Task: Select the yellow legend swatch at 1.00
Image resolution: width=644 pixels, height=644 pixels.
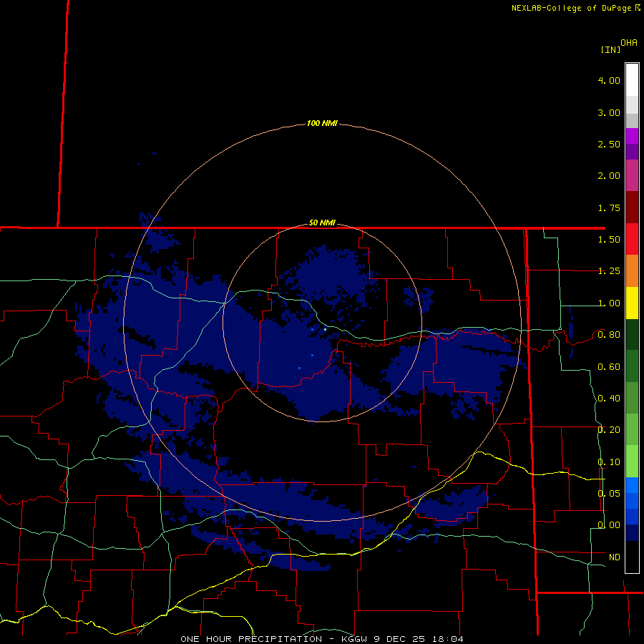Action: [x=632, y=303]
